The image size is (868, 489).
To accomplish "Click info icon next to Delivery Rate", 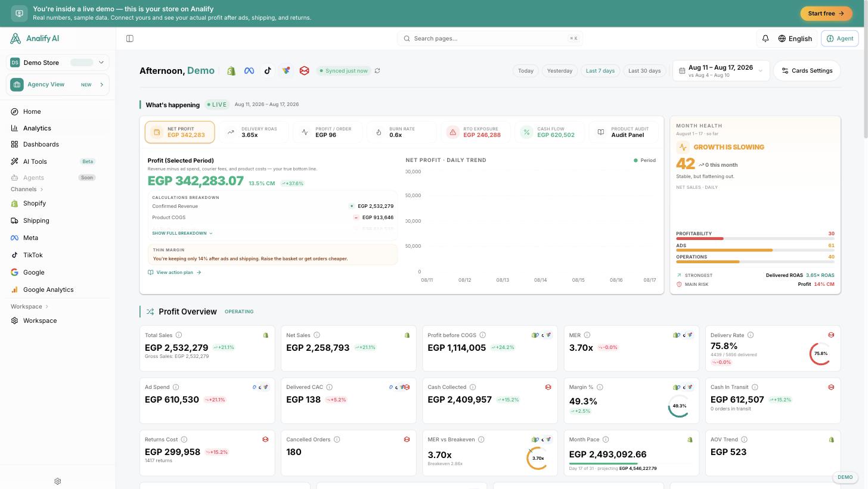I will point(751,335).
